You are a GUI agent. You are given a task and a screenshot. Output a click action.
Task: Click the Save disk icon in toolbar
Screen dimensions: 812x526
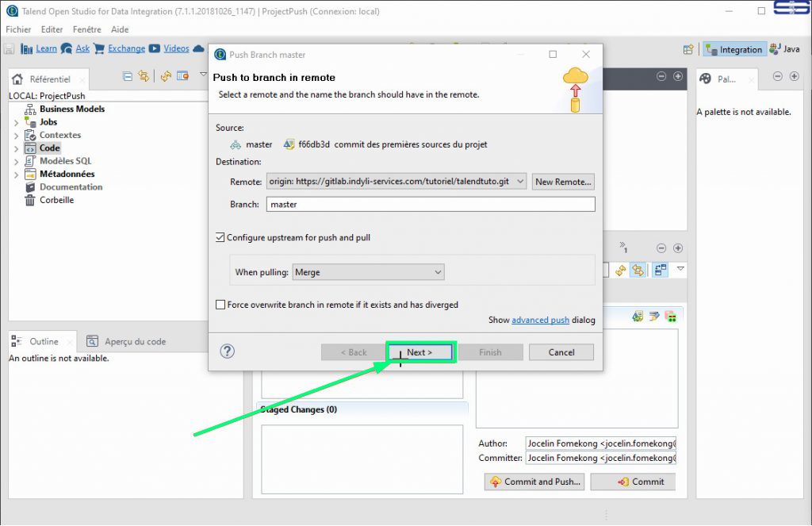click(10, 49)
